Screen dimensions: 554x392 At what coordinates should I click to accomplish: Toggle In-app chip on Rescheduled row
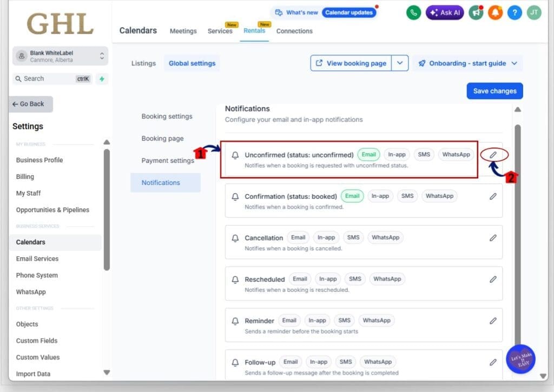(x=328, y=279)
